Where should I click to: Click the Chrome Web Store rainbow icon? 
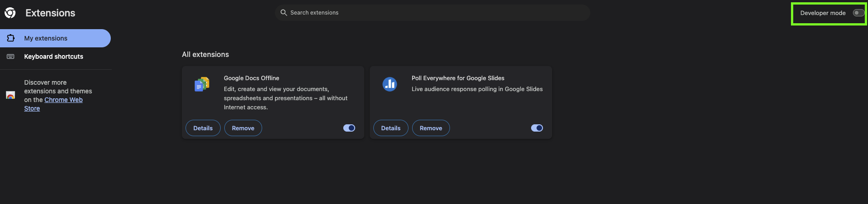coord(10,95)
